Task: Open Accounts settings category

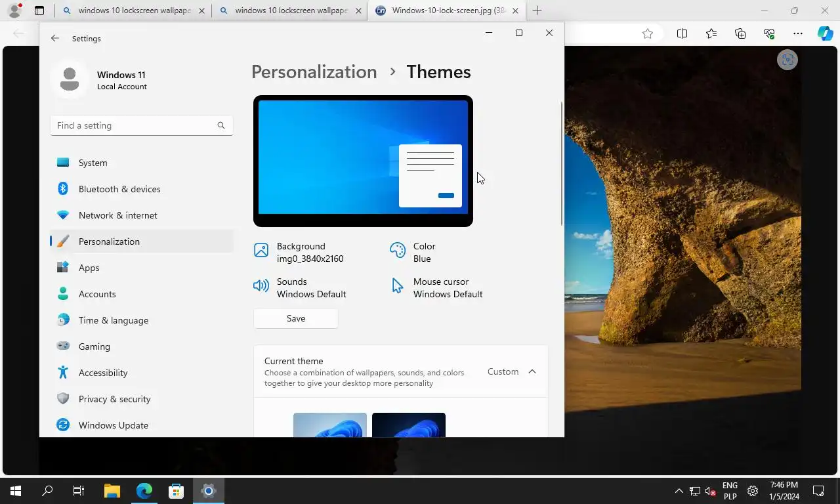Action: (x=142, y=294)
